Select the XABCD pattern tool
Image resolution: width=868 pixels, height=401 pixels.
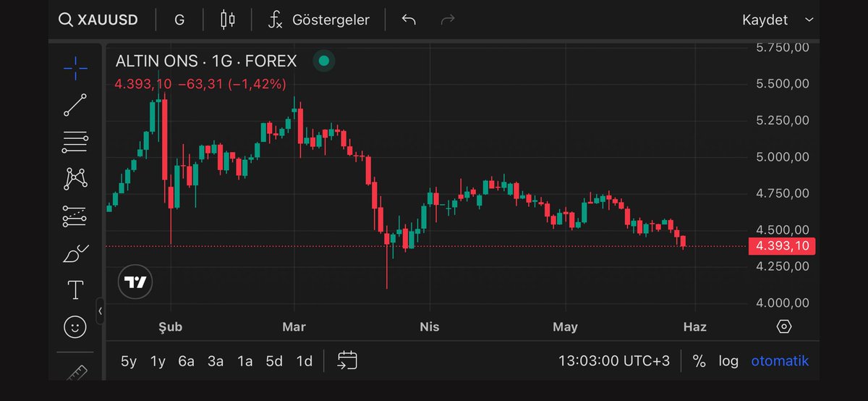pos(75,178)
